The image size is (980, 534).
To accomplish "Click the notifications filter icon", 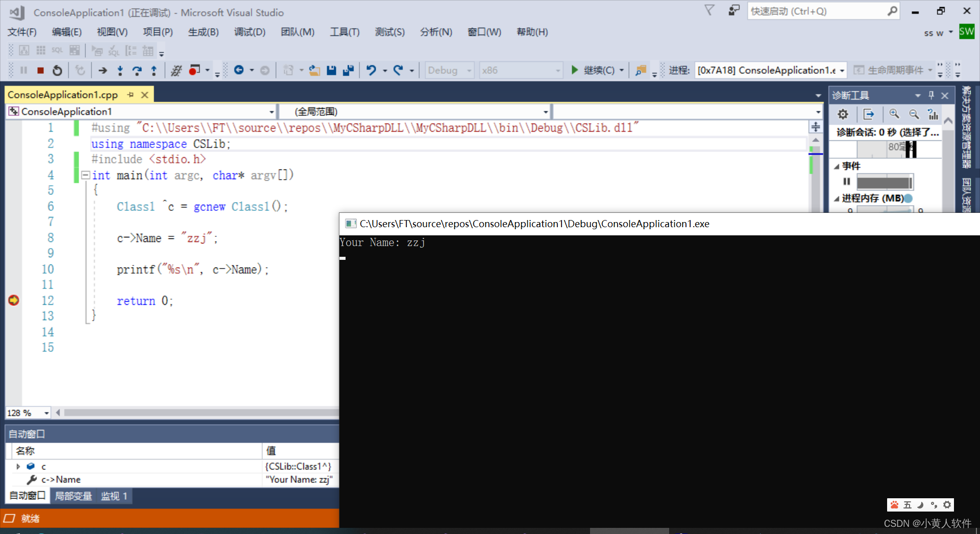I will click(x=709, y=10).
